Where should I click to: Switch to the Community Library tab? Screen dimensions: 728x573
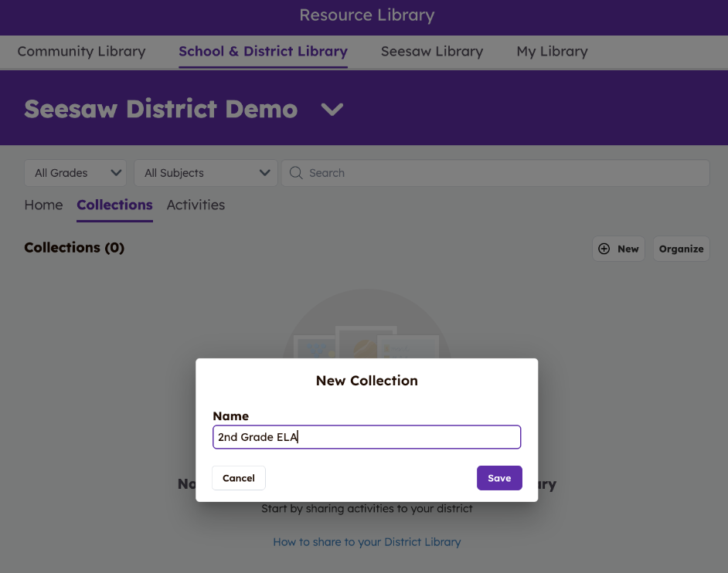(81, 52)
